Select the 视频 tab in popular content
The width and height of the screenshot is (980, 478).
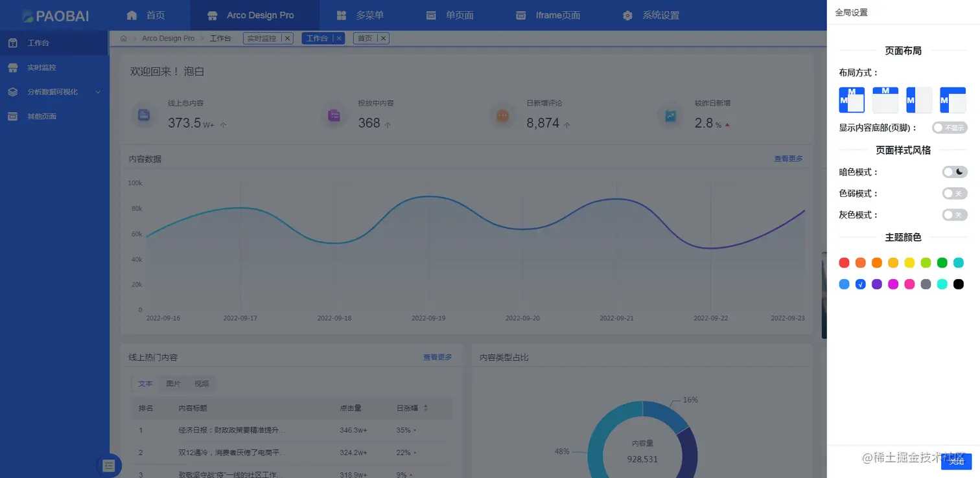point(202,383)
